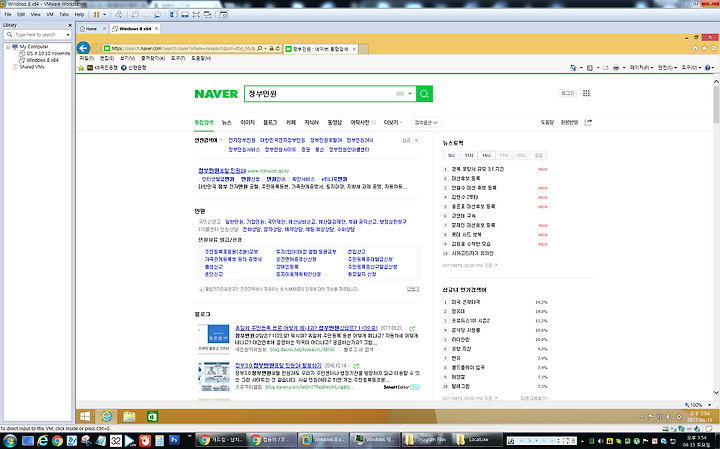
Task: Click the share icon next to 화면반영
Action: pyautogui.click(x=588, y=123)
